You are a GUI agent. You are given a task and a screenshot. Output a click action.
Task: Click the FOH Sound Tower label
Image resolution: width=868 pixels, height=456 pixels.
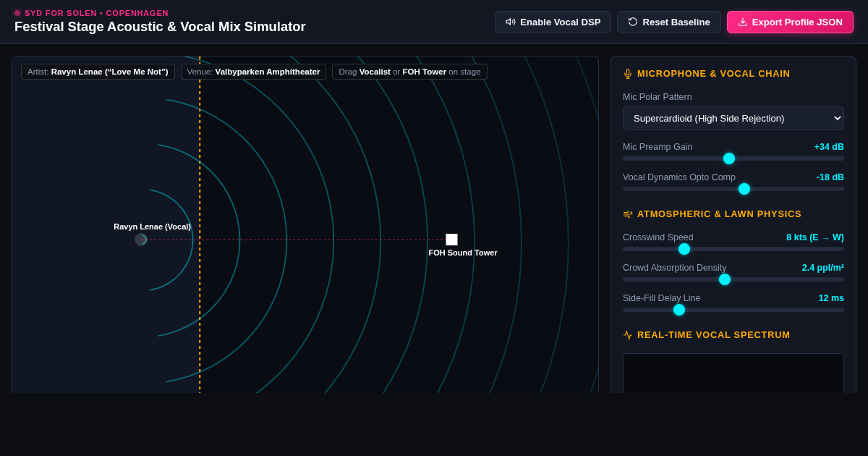[463, 253]
